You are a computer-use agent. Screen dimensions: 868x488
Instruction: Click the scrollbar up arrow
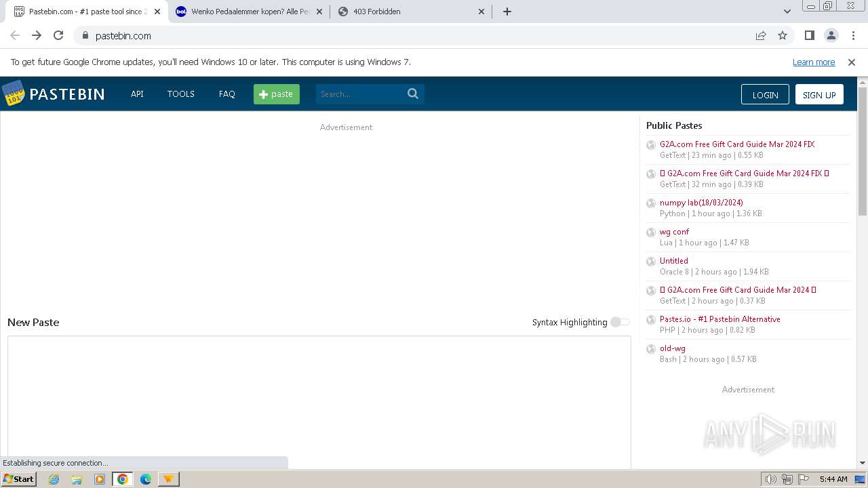click(x=862, y=82)
